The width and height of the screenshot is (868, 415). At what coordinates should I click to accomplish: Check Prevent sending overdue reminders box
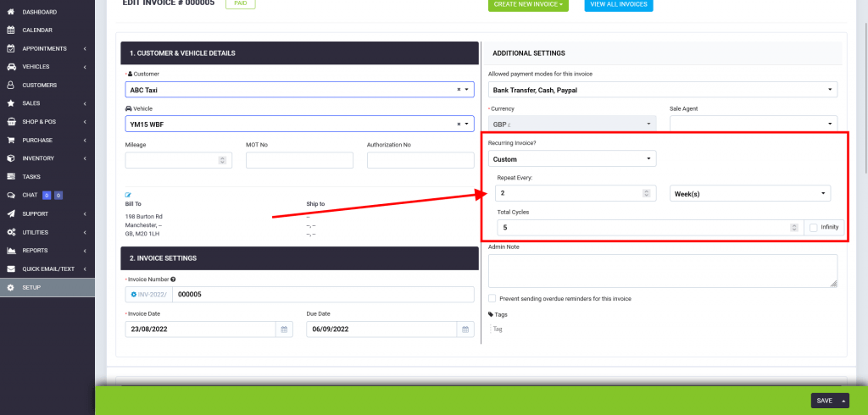click(492, 298)
